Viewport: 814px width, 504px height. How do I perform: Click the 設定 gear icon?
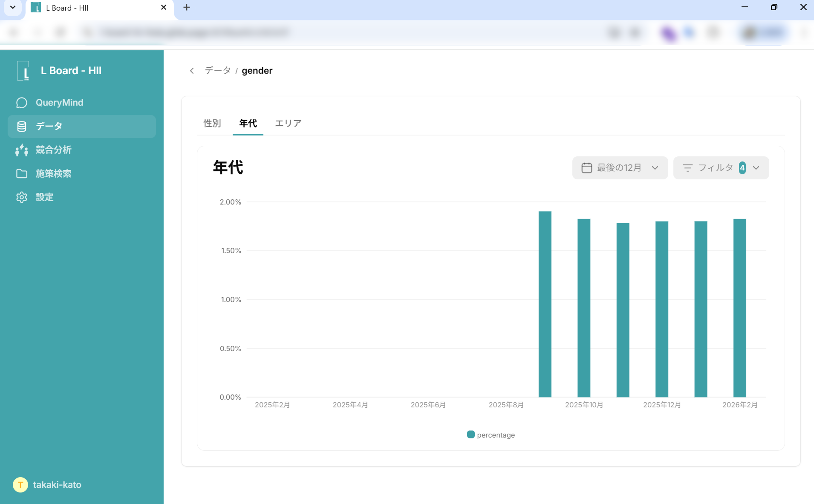point(21,197)
